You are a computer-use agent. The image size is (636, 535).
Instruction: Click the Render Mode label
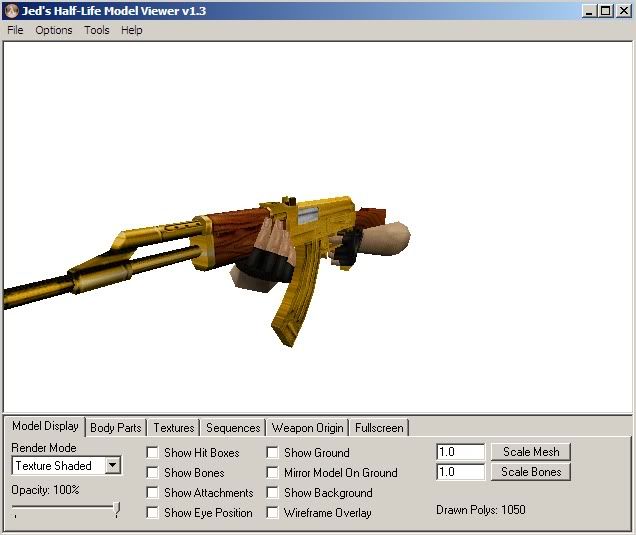point(44,448)
